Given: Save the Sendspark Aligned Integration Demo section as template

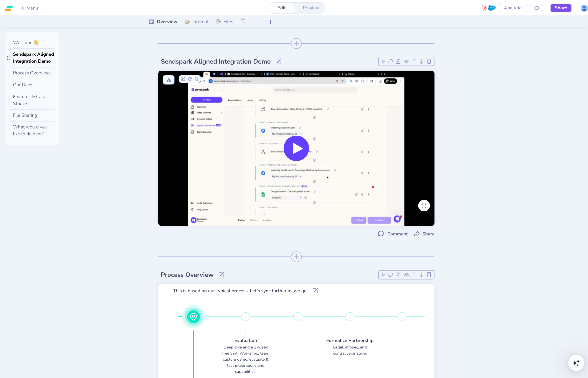Looking at the screenshot, I should point(398,61).
